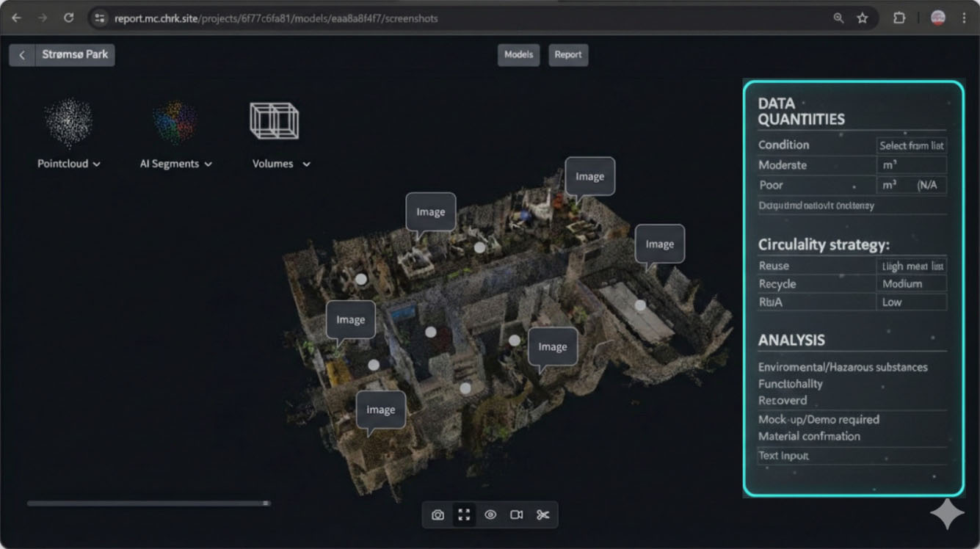Click the Strømsø Park project button
This screenshot has height=549, width=980.
coord(75,55)
